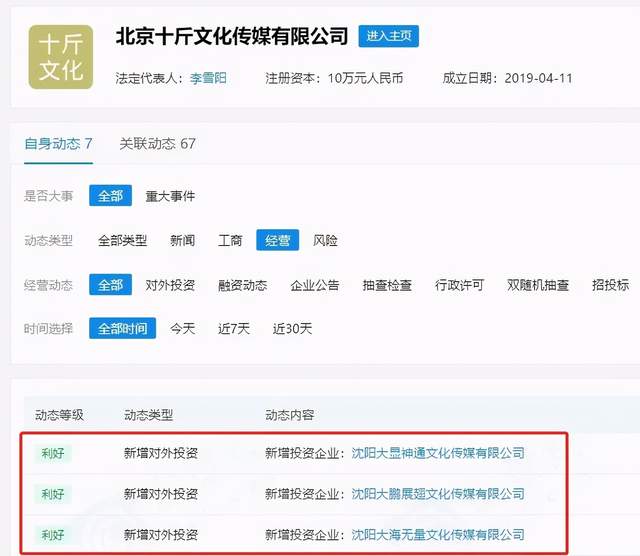
Task: Filter by 行政许可
Action: (459, 285)
